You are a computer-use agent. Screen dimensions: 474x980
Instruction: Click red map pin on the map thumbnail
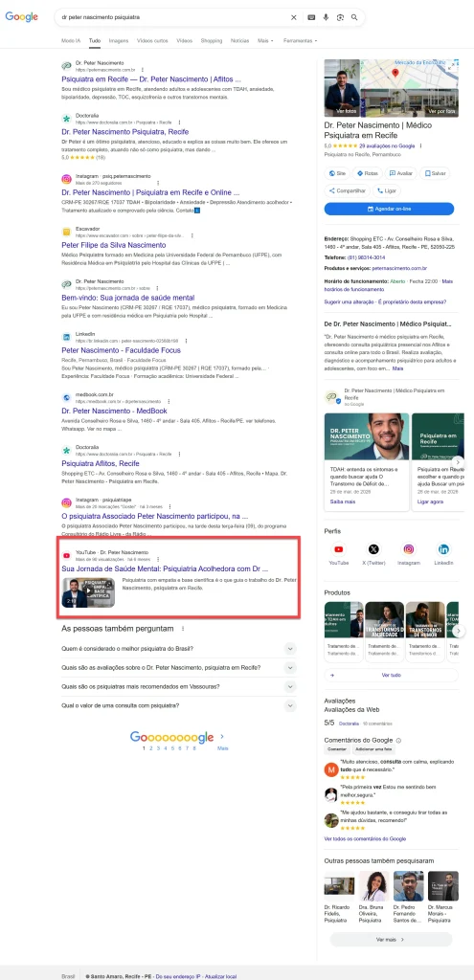coord(395,73)
